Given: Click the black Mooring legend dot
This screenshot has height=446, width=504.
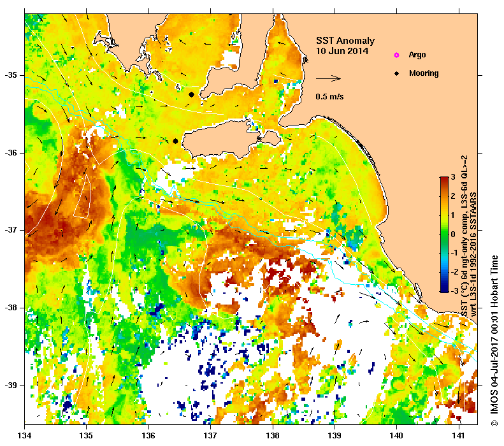Looking at the screenshot, I should 397,73.
